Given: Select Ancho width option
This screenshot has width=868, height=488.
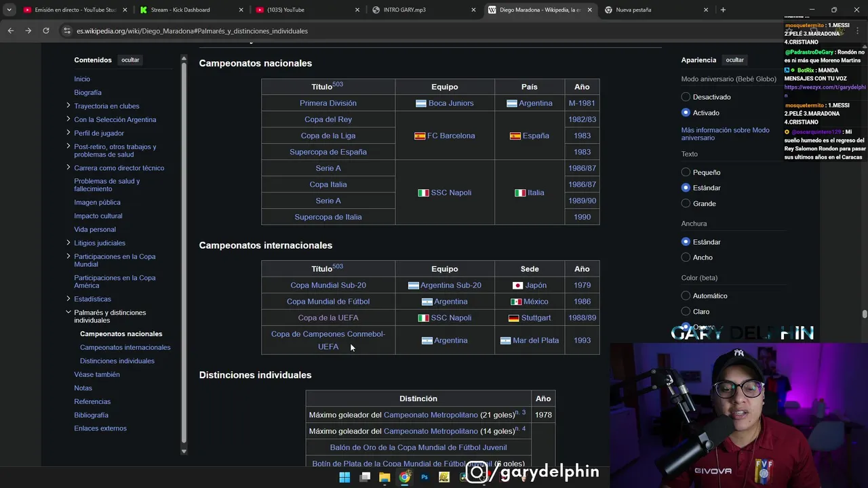Looking at the screenshot, I should coord(686,258).
